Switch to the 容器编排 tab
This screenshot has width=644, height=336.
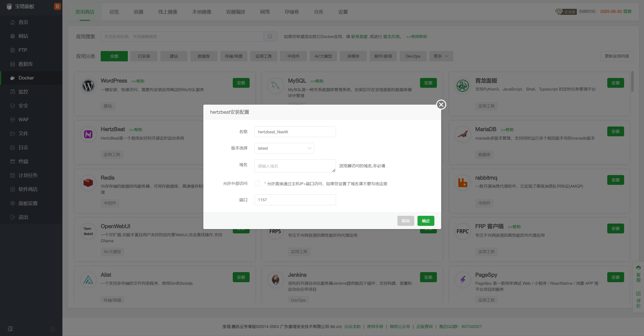(x=236, y=12)
